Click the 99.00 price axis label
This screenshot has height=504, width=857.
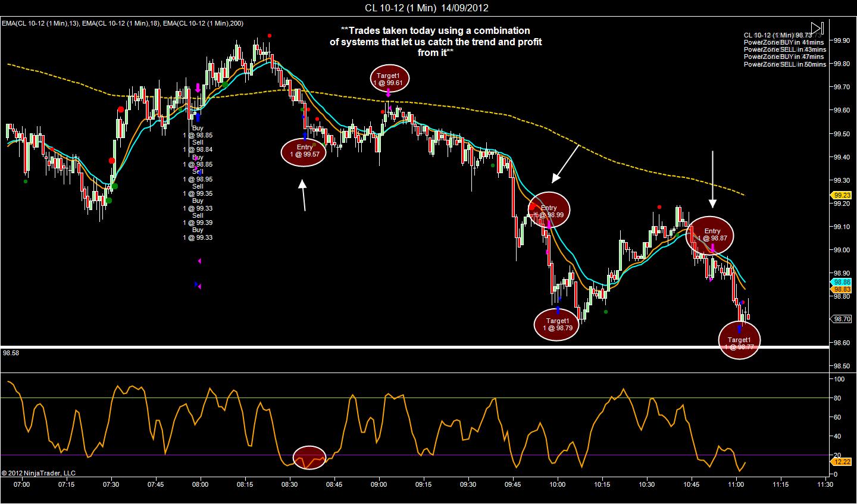click(841, 250)
